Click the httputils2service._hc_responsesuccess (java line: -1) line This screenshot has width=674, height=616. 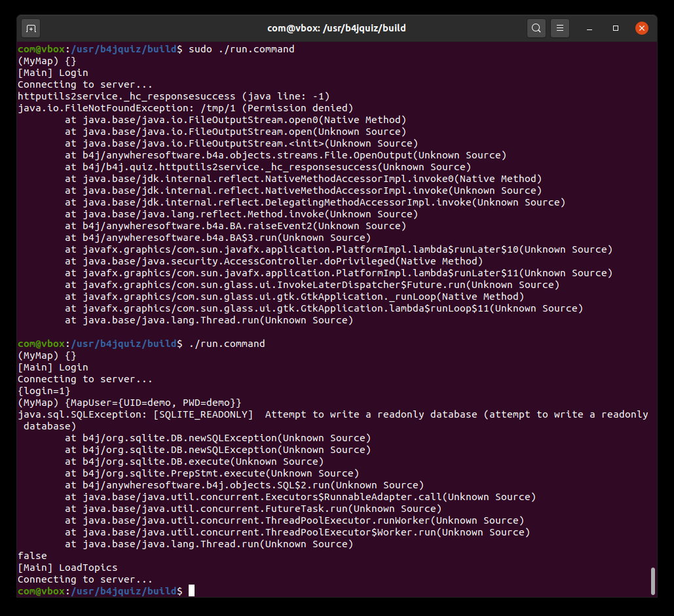pyautogui.click(x=174, y=96)
